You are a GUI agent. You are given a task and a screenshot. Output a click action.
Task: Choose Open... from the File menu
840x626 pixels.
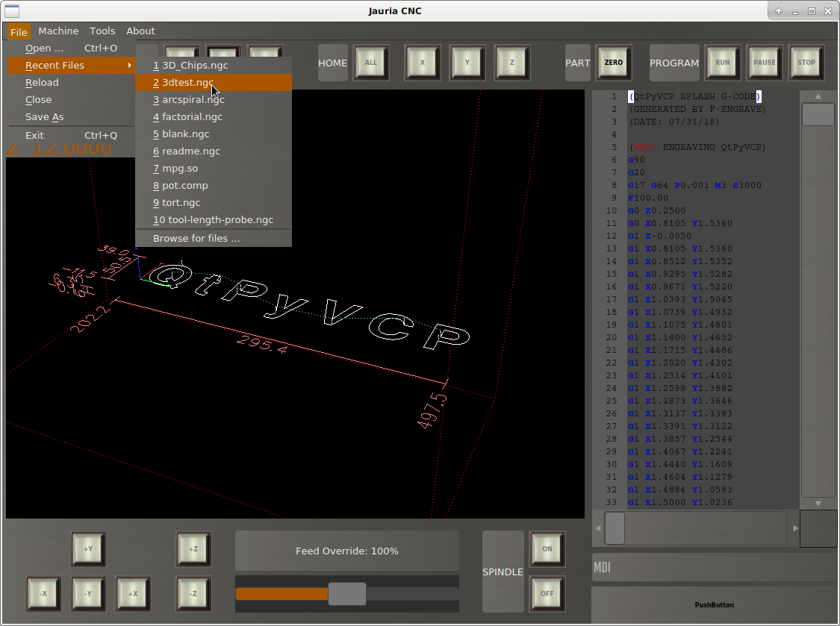[71, 48]
